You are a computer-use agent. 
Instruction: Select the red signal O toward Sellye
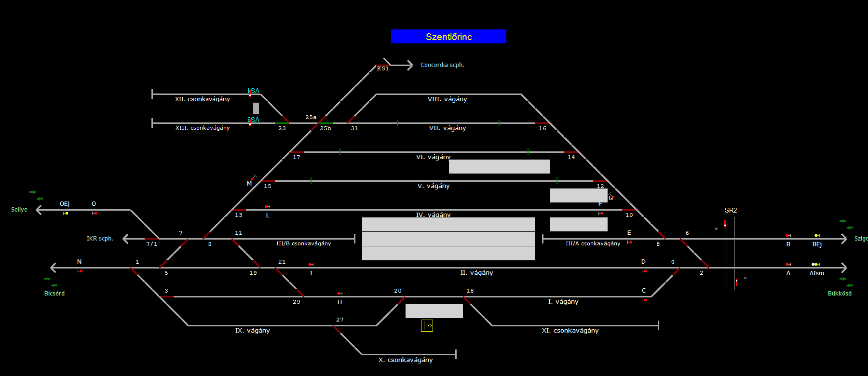click(x=95, y=213)
